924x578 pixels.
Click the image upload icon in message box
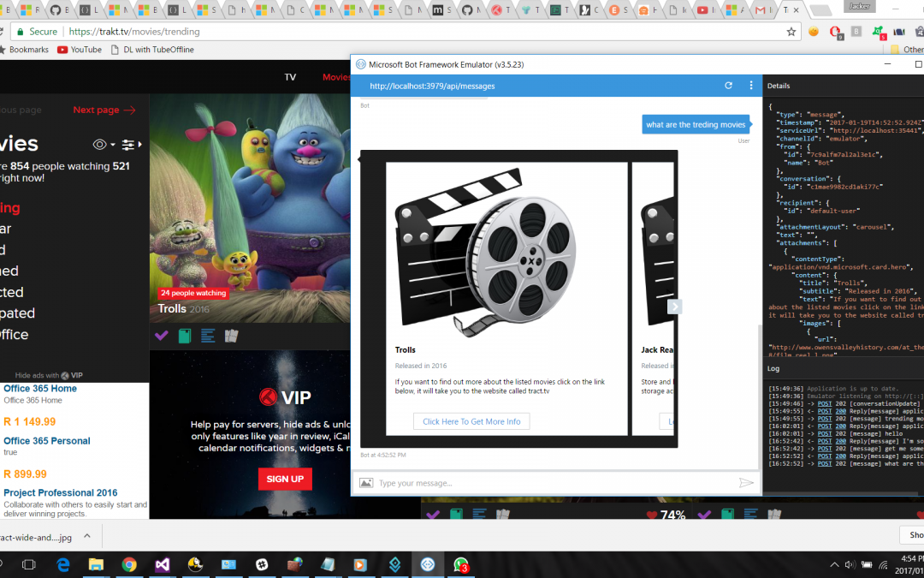coord(365,483)
